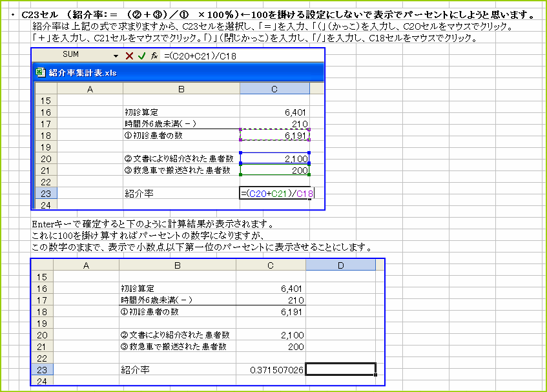The height and width of the screenshot is (392, 547).
Task: Select cell C21 showing 200
Action: tap(275, 170)
